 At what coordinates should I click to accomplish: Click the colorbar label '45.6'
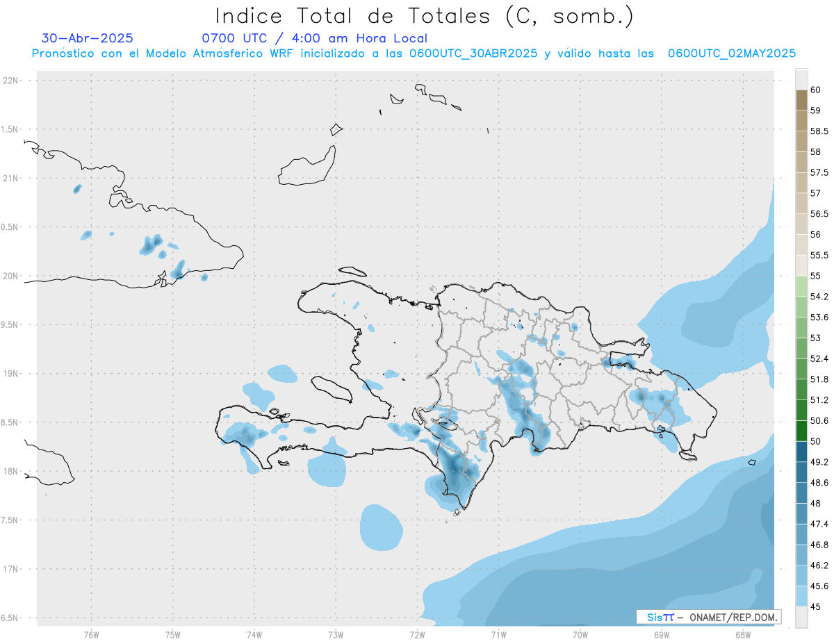(x=819, y=586)
